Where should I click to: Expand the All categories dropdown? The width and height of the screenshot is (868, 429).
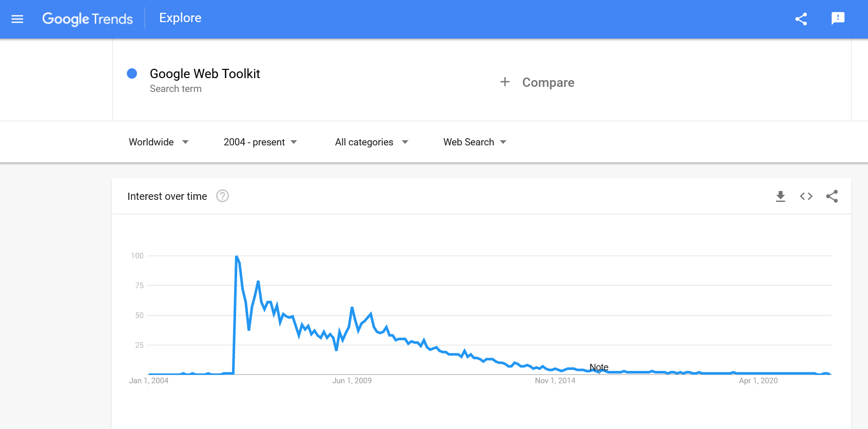tap(371, 142)
